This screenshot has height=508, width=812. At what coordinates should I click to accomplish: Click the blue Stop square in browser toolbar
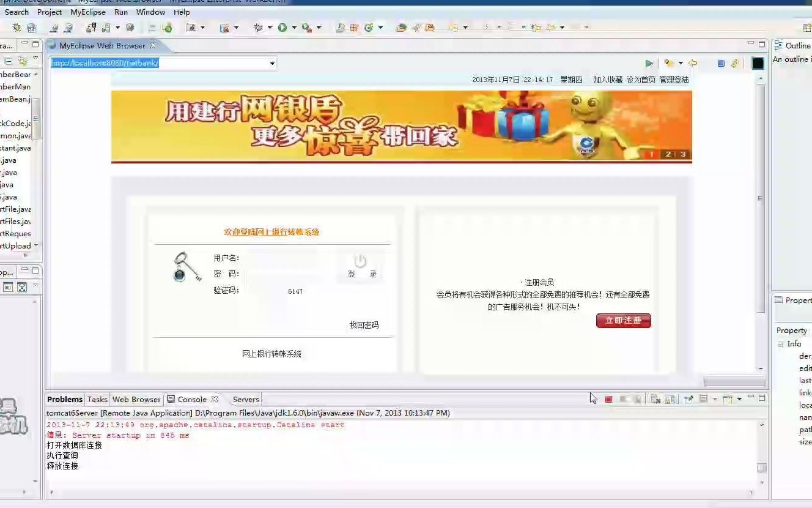tap(721, 63)
